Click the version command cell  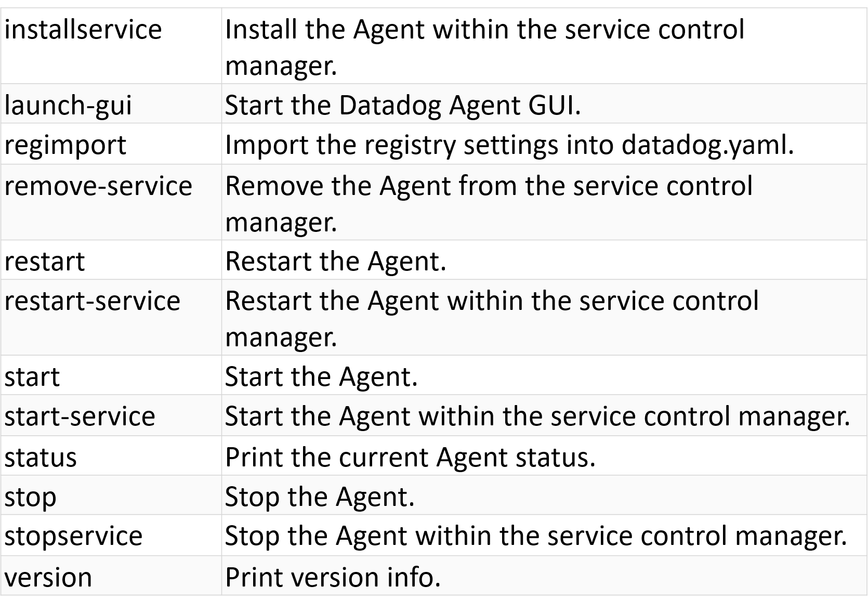(48, 577)
